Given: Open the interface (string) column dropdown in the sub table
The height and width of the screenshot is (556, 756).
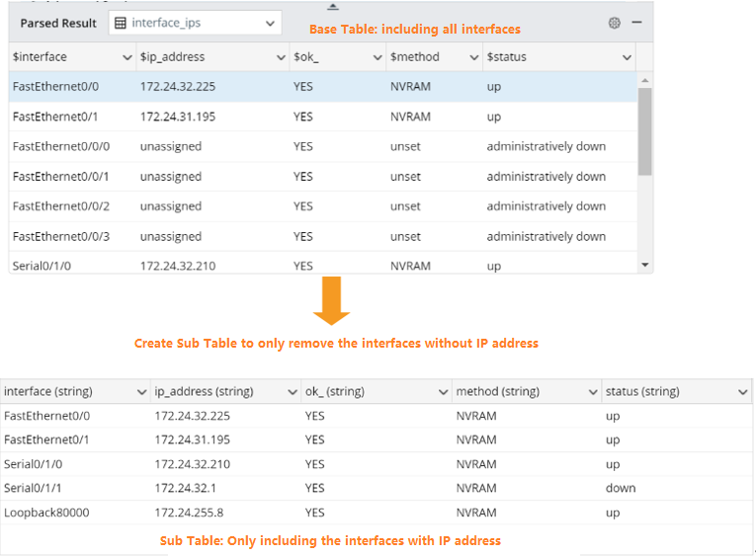Looking at the screenshot, I should point(139,392).
